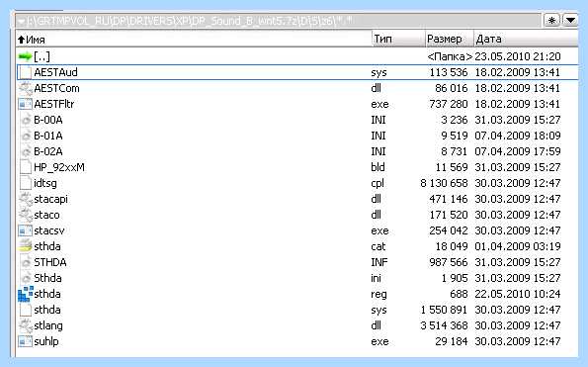The image size is (588, 367).
Task: Click the current directory path bar
Action: [279, 21]
